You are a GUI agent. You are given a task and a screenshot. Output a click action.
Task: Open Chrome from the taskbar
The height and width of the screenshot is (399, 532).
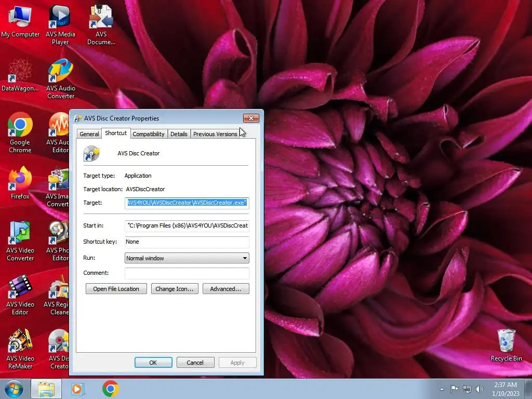coord(110,389)
